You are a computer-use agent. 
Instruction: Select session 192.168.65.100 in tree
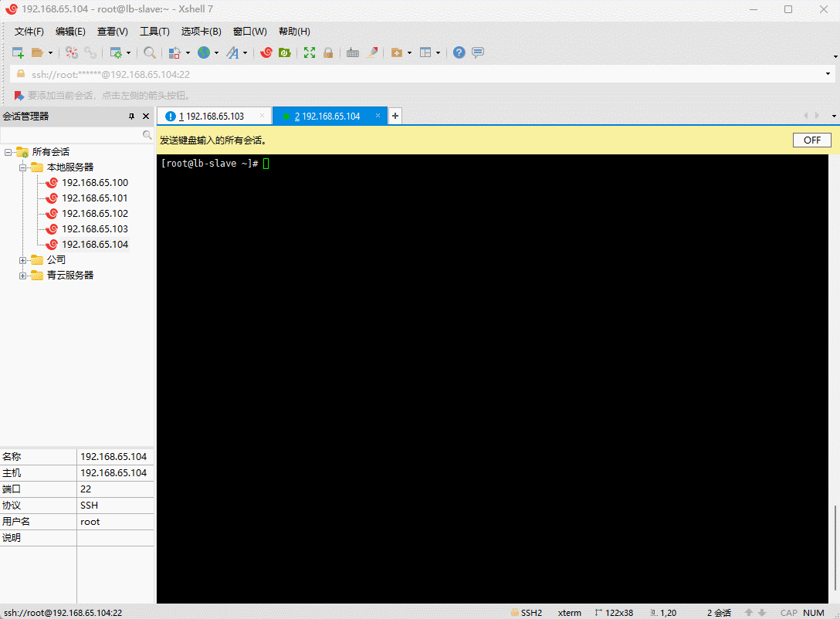click(94, 183)
